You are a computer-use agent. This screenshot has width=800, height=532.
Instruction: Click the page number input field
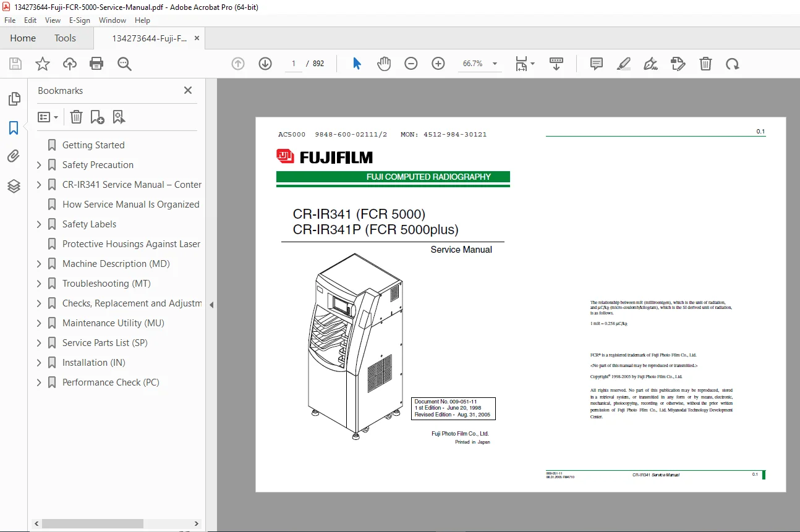pos(293,64)
